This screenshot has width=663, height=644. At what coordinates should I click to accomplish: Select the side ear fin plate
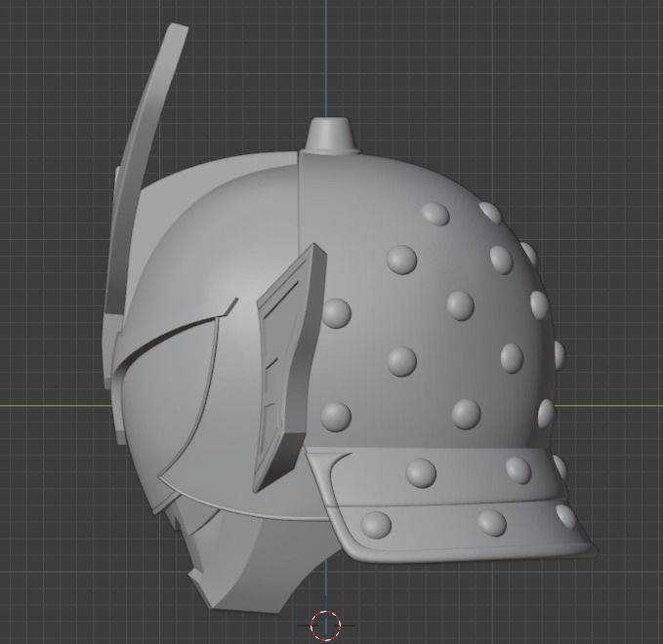[x=289, y=368]
